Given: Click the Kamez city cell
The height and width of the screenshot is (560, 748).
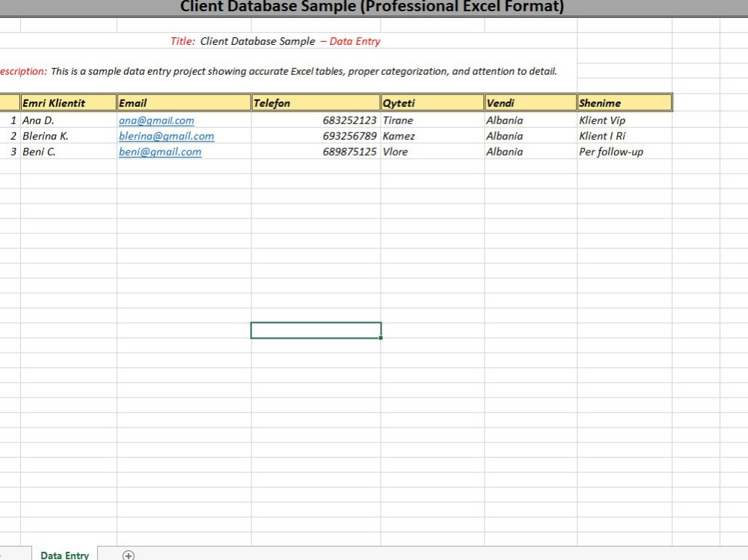Looking at the screenshot, I should [432, 136].
